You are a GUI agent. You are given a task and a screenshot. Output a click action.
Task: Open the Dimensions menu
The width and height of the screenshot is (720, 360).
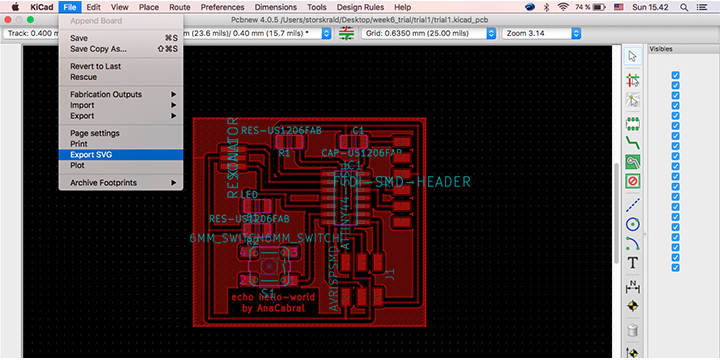[276, 7]
